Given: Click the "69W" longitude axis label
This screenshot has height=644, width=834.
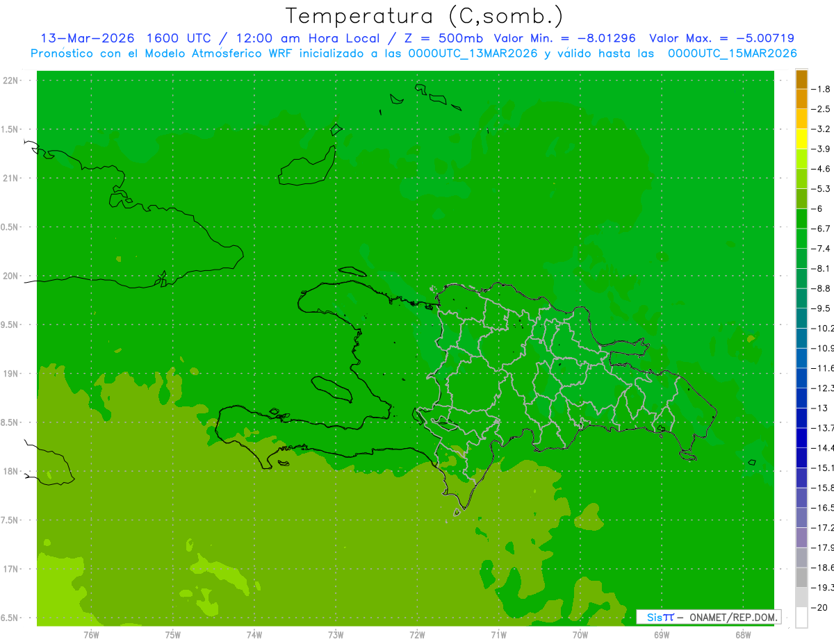Looking at the screenshot, I should 662,634.
